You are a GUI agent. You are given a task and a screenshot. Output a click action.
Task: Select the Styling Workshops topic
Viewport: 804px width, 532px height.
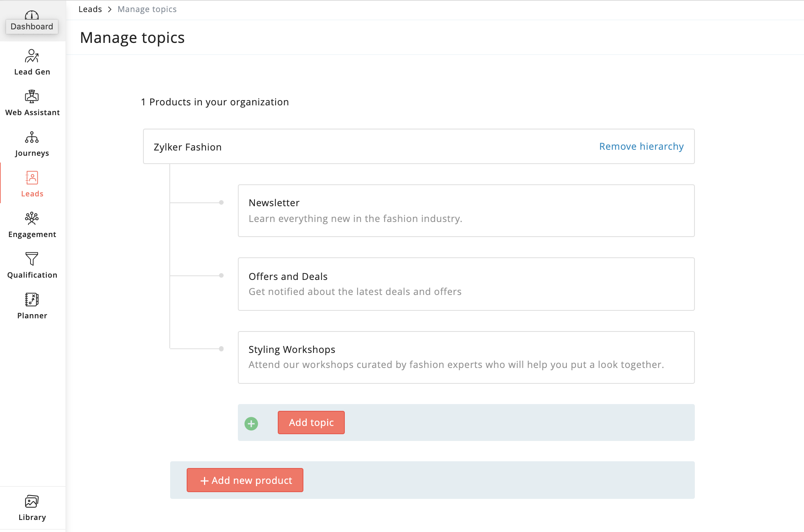point(466,357)
